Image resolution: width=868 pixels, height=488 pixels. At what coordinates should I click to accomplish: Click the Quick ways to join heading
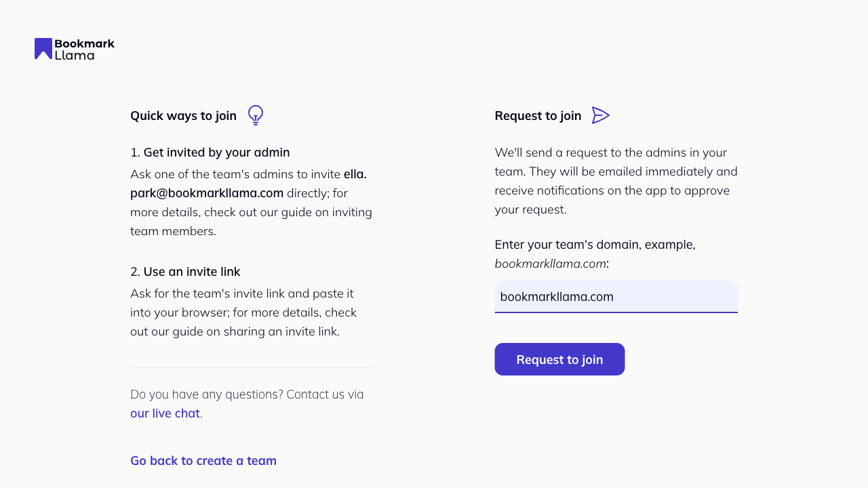tap(183, 116)
